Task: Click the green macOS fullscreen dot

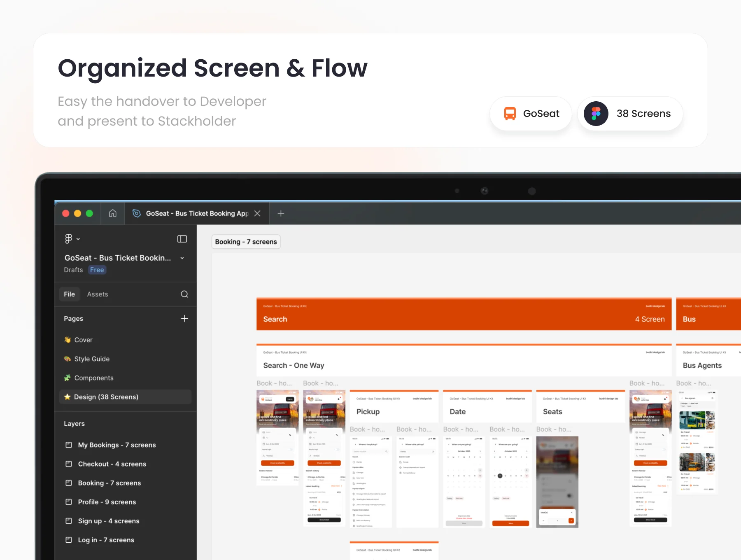Action: pos(89,213)
